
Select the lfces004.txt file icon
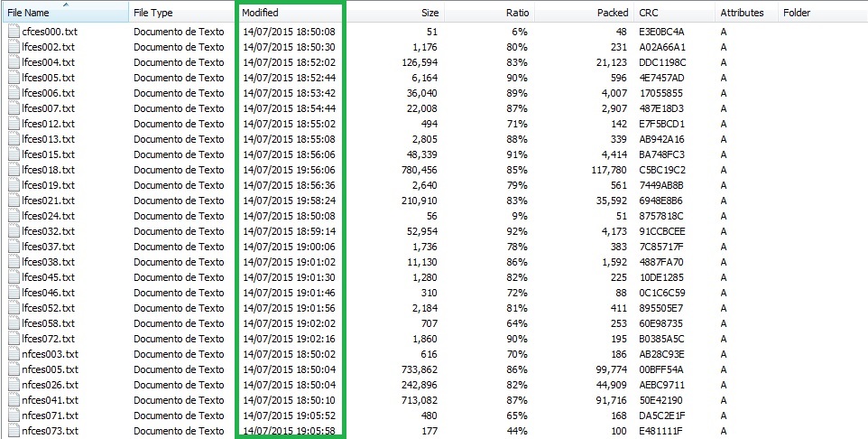[x=14, y=62]
